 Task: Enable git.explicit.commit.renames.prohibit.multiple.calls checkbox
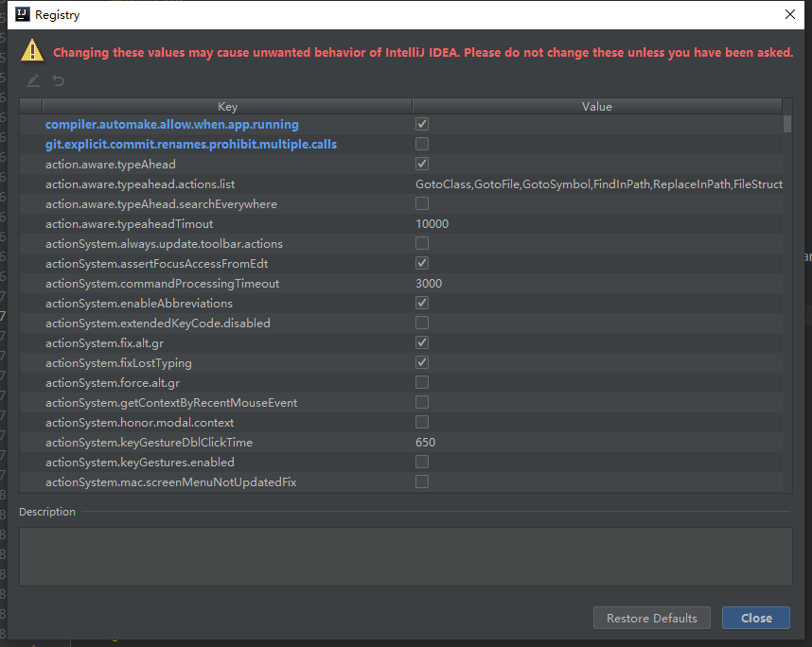tap(422, 144)
